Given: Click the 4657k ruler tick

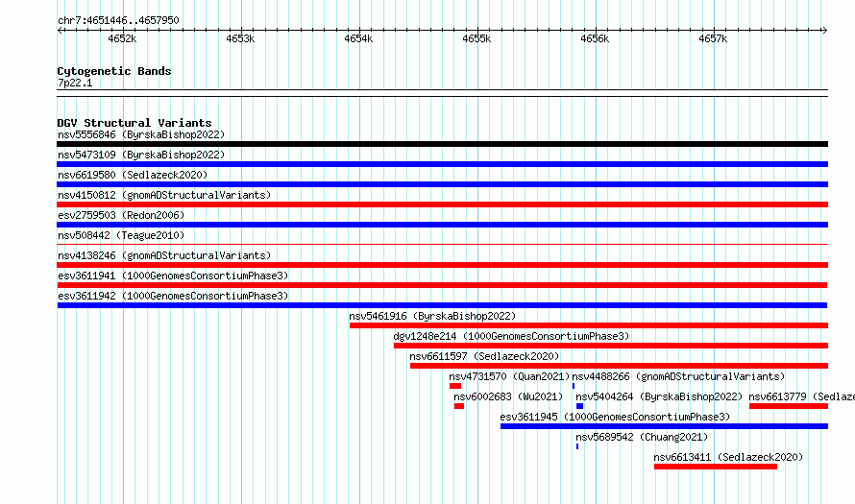Looking at the screenshot, I should (x=713, y=38).
